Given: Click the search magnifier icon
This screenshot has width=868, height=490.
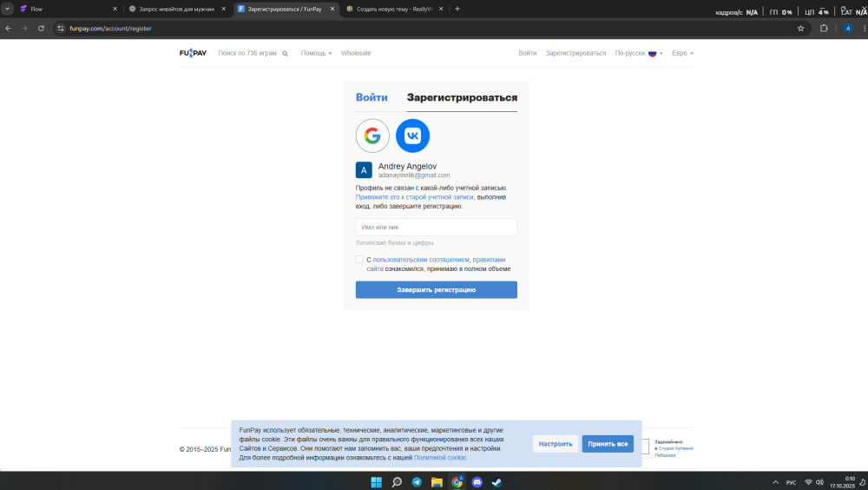Looking at the screenshot, I should [x=285, y=54].
